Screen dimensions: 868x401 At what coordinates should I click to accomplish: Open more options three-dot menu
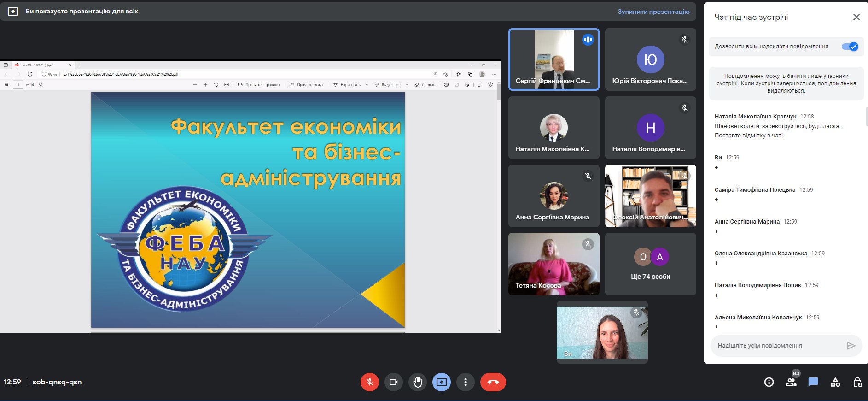click(466, 382)
